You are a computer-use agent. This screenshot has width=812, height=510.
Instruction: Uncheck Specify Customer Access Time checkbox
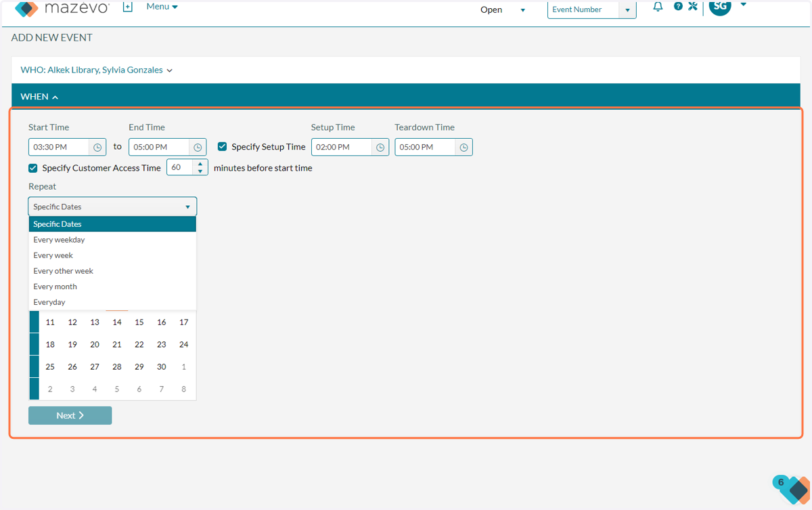[x=32, y=168]
